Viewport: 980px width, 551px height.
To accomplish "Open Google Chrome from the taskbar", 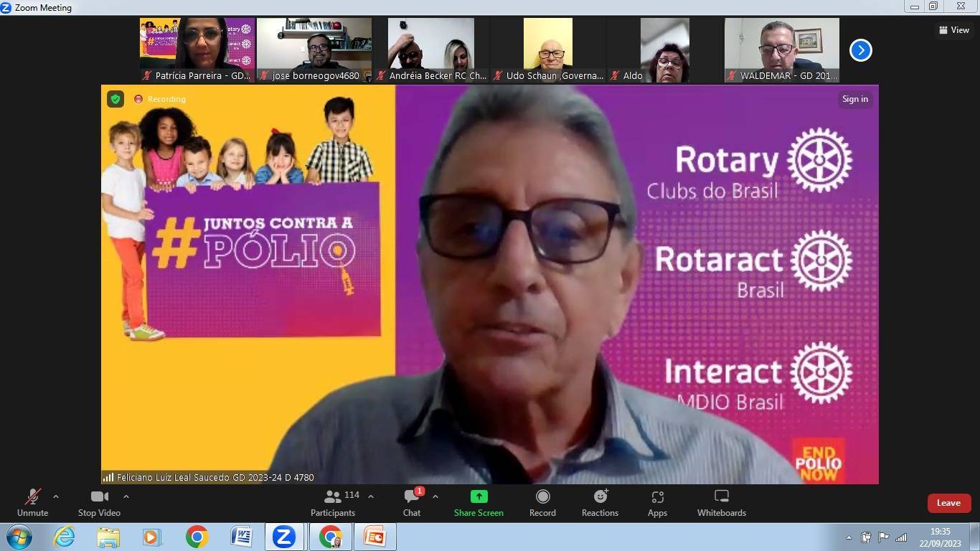I will pos(197,537).
